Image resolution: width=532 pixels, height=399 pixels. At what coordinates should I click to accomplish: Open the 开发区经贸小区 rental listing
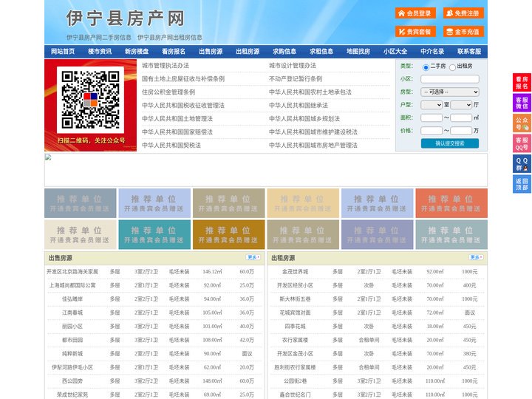click(295, 285)
